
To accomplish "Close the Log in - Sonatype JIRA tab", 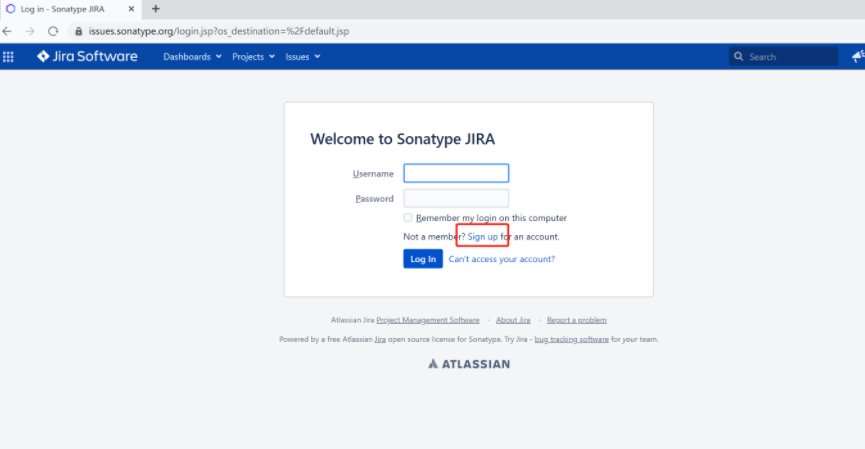I will [131, 9].
